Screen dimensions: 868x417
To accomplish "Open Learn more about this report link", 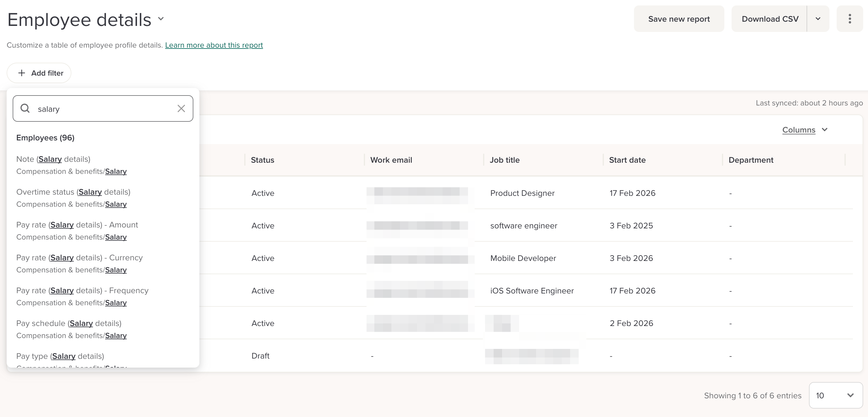I will point(214,45).
